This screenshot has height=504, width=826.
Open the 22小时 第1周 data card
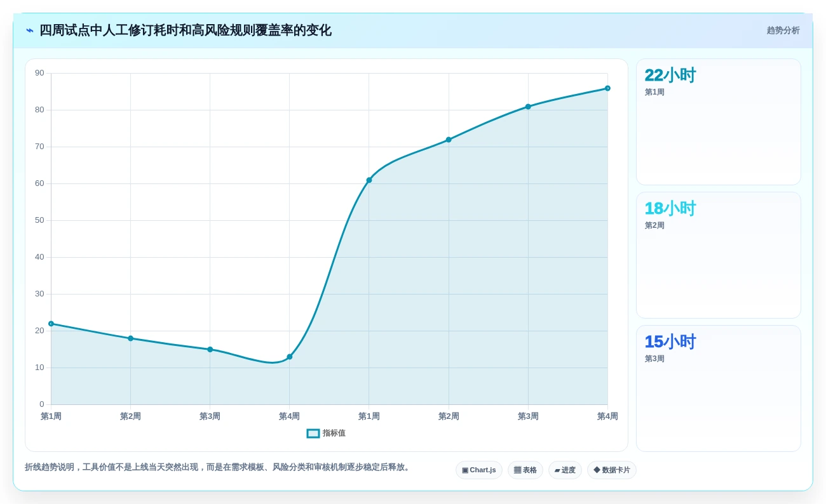point(719,122)
